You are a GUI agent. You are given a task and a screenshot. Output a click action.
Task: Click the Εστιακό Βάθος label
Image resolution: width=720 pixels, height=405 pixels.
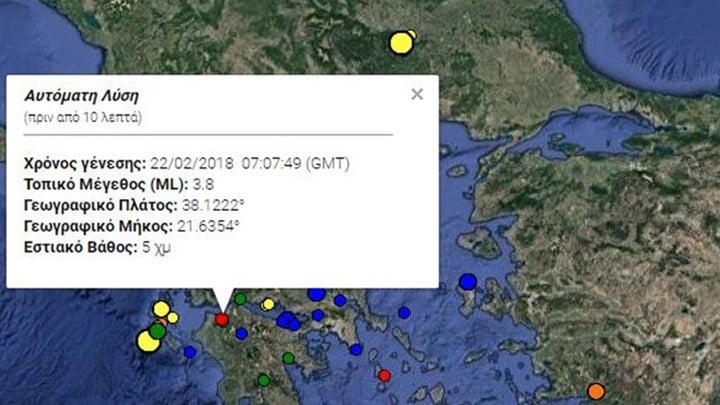point(81,247)
